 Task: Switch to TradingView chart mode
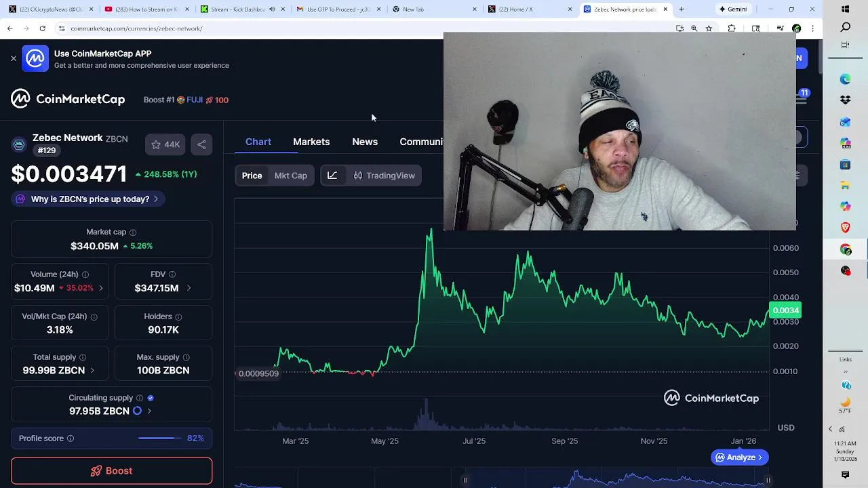tap(384, 176)
